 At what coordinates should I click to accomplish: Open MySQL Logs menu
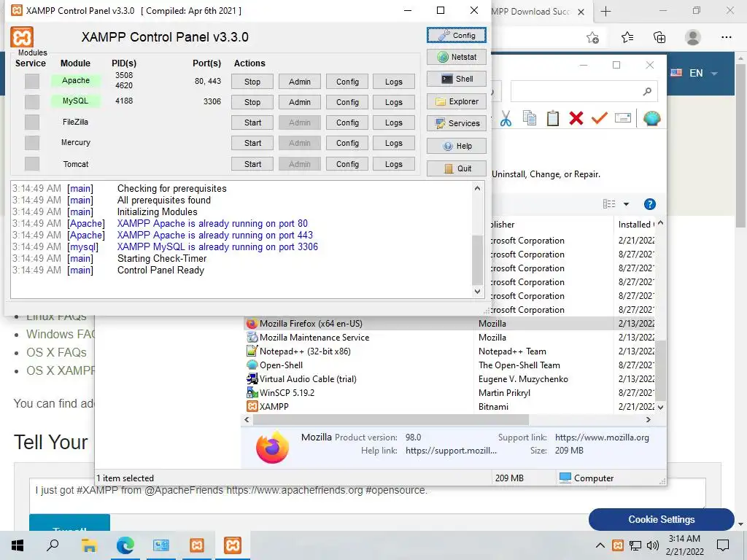pyautogui.click(x=393, y=102)
